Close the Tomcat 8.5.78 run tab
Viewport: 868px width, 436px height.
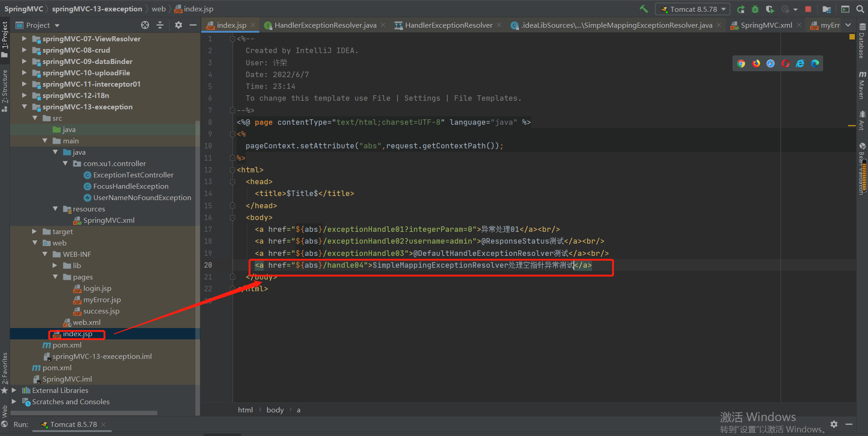point(103,425)
